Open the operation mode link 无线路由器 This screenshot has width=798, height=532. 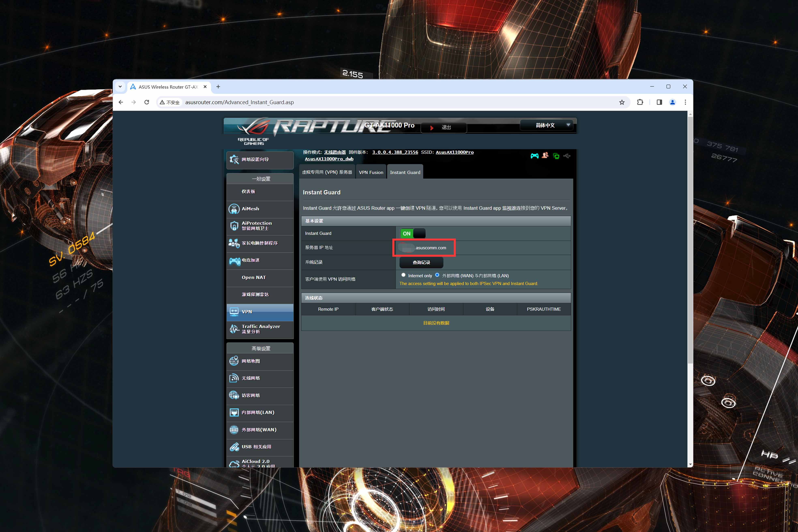pyautogui.click(x=335, y=152)
